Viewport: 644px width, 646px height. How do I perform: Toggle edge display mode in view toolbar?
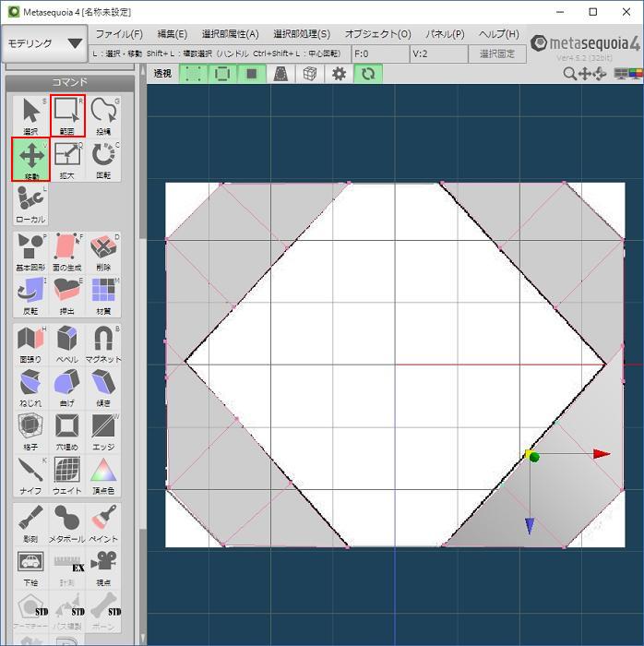(x=221, y=74)
